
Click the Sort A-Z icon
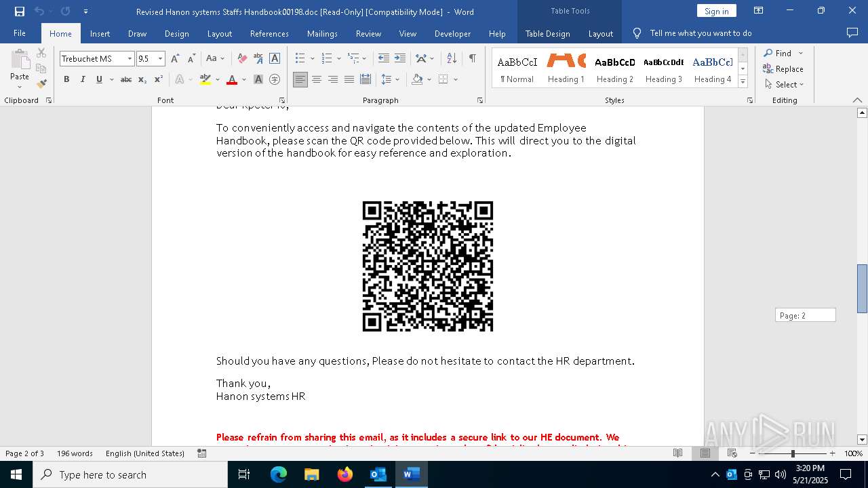tap(452, 59)
